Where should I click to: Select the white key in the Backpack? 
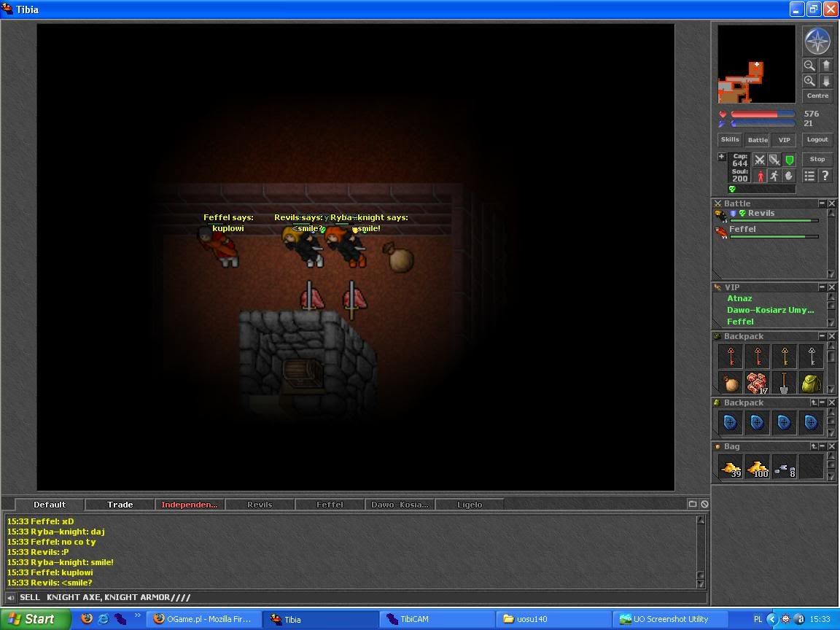click(x=811, y=357)
